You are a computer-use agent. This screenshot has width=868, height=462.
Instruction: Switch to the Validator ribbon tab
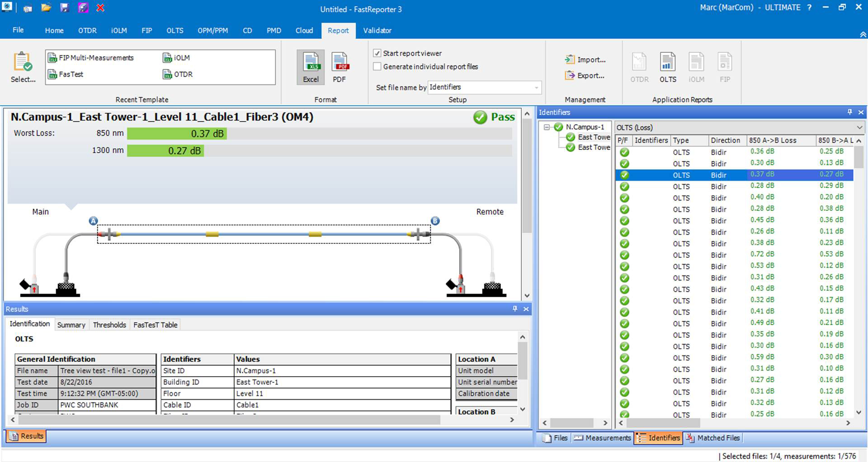click(377, 30)
